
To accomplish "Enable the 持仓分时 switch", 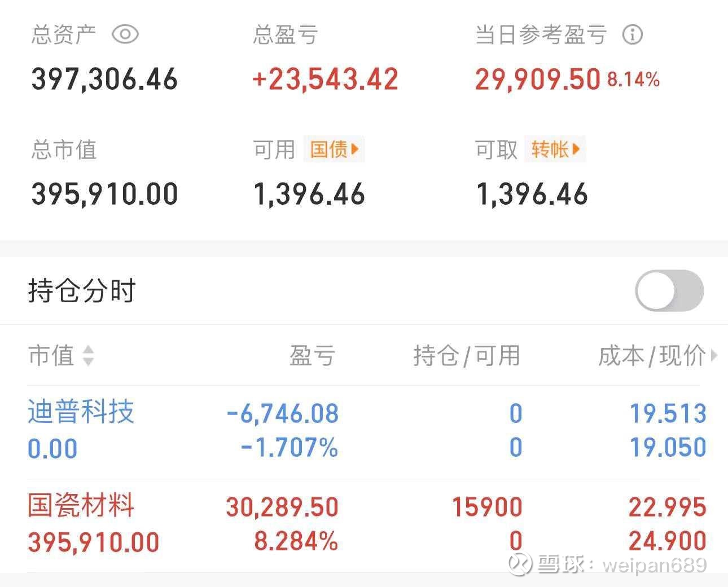I will 669,290.
